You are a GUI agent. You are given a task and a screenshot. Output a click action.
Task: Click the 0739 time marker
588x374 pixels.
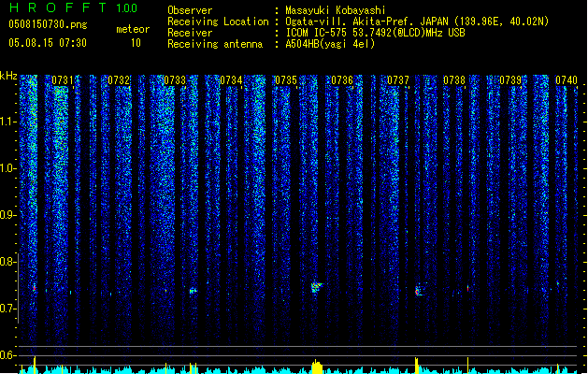[x=510, y=80]
